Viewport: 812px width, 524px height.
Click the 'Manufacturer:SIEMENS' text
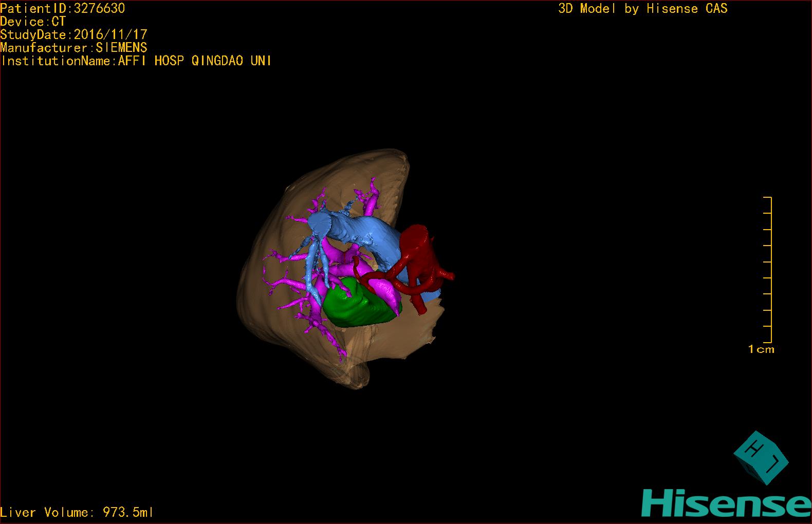pyautogui.click(x=73, y=48)
